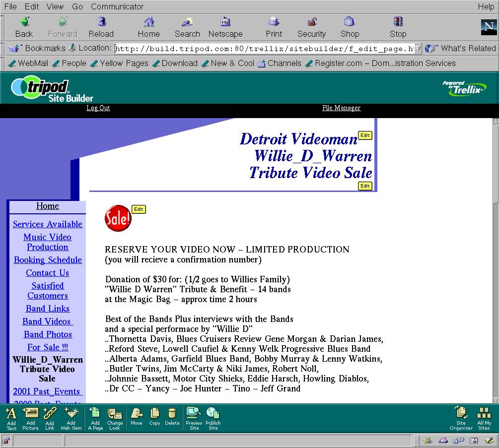
Task: Open the Go menu
Action: (77, 6)
